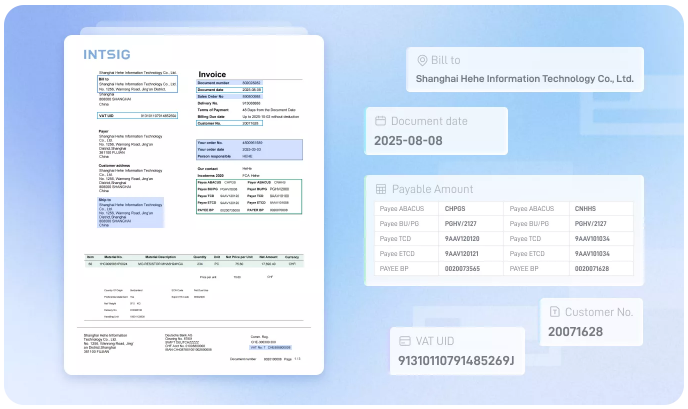Click the outlined Customer No. field on the invoice
The image size is (688, 409).
229,123
